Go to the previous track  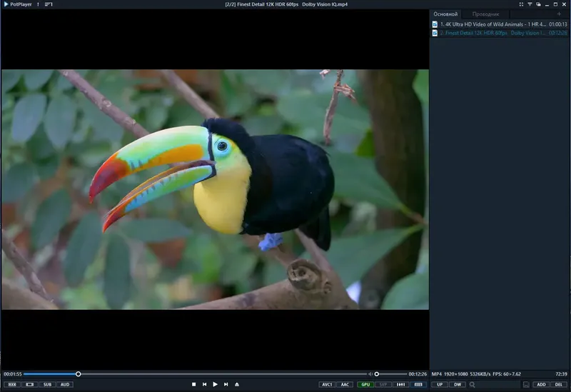(x=204, y=384)
